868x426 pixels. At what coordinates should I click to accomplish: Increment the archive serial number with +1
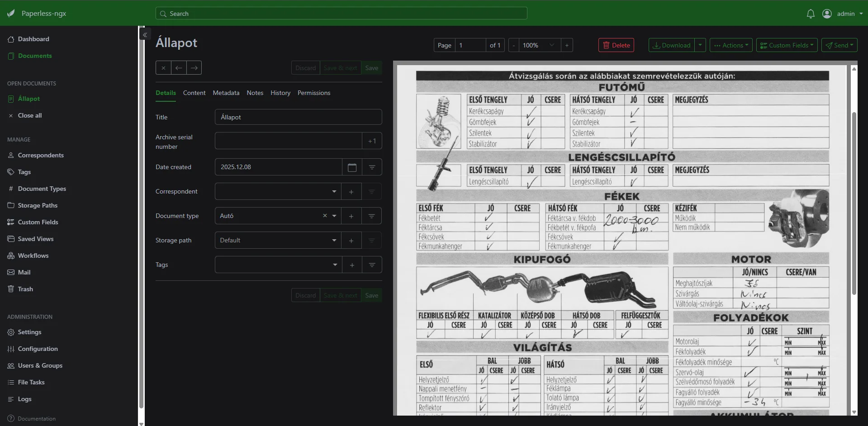point(372,141)
